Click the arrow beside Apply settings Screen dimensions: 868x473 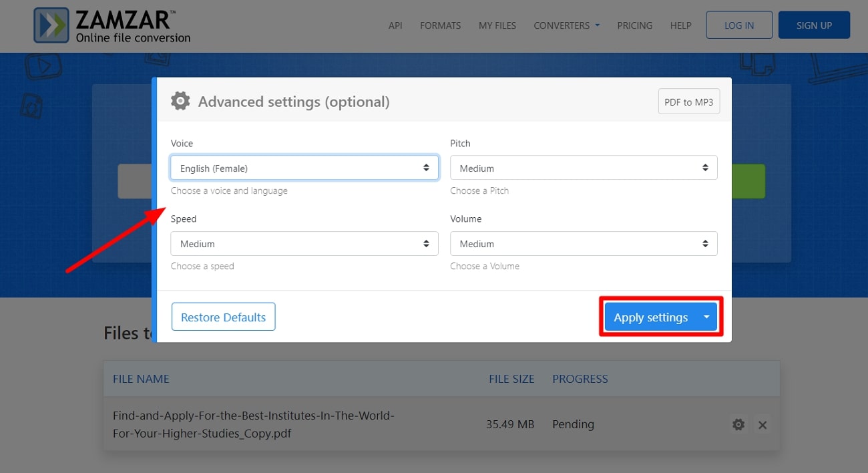click(706, 317)
